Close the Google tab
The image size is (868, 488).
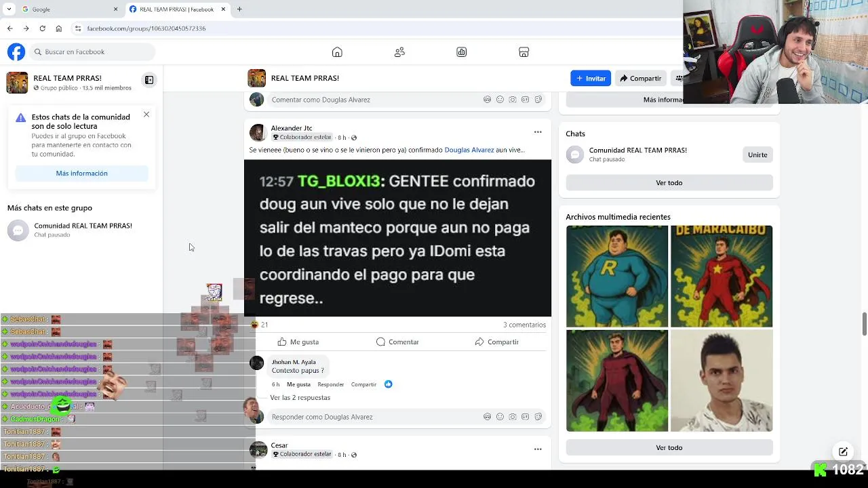pos(115,9)
